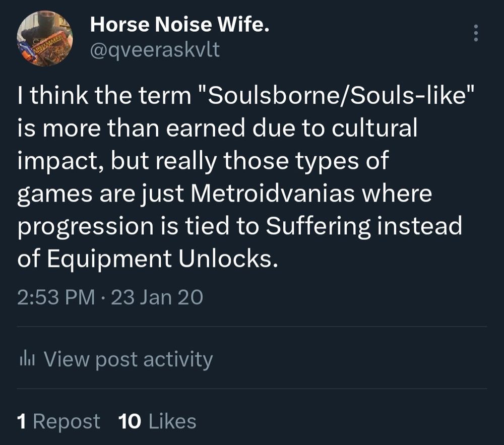Click the word Likes label
This screenshot has height=445, width=504.
pos(172,421)
